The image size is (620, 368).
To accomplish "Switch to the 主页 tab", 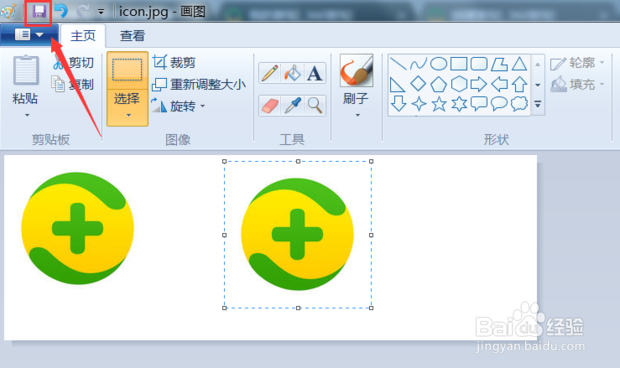I will [83, 36].
